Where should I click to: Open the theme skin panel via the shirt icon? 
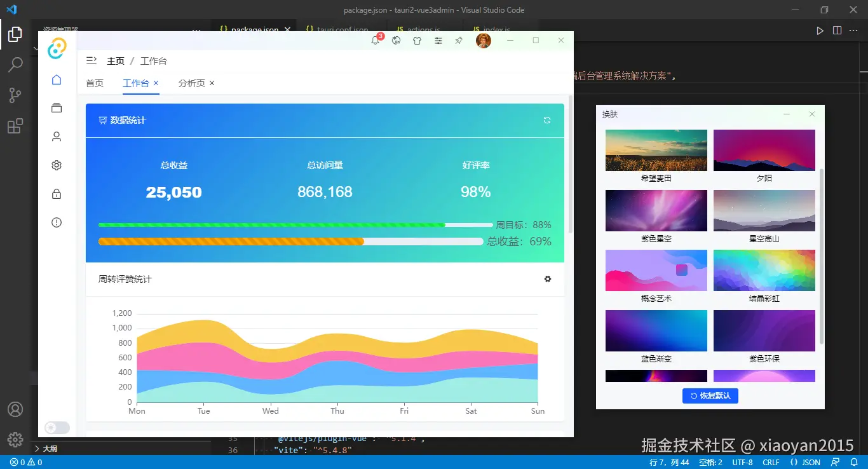tap(417, 40)
